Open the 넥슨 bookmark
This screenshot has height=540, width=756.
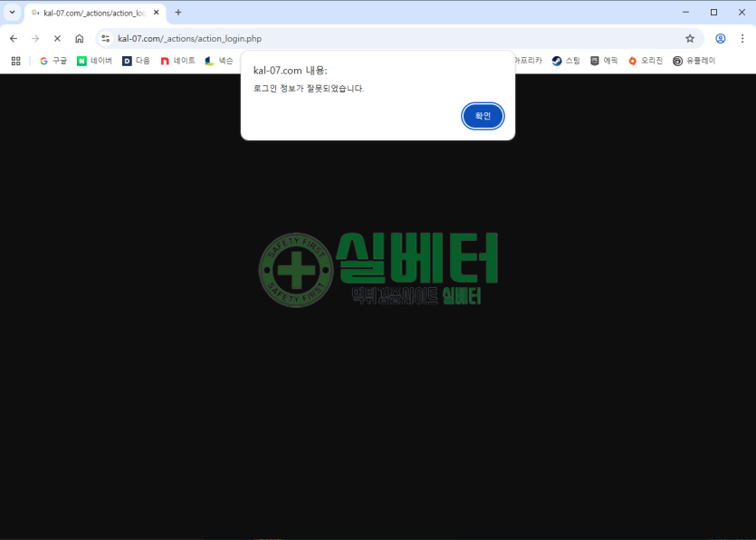pos(219,61)
